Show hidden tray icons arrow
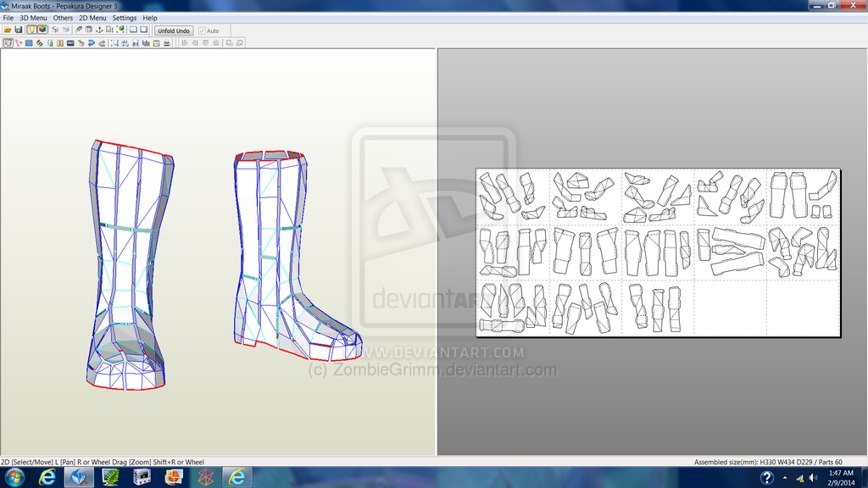Image resolution: width=868 pixels, height=488 pixels. [785, 478]
